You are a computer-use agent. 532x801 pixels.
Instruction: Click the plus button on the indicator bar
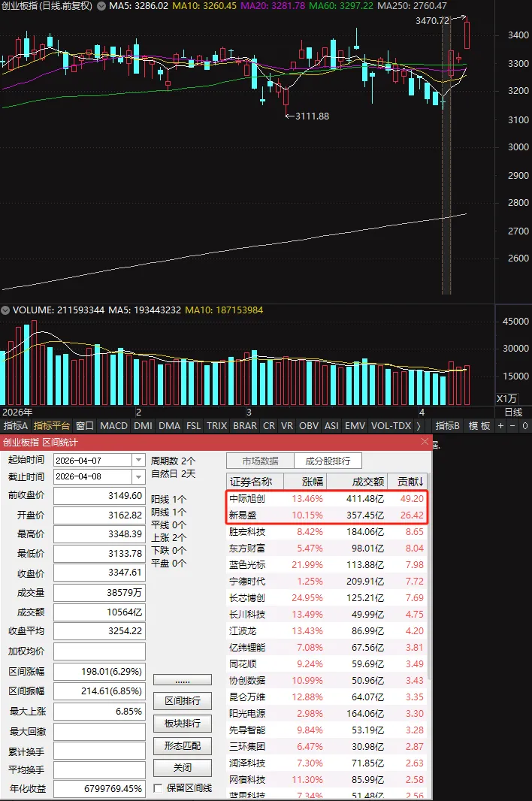(501, 425)
